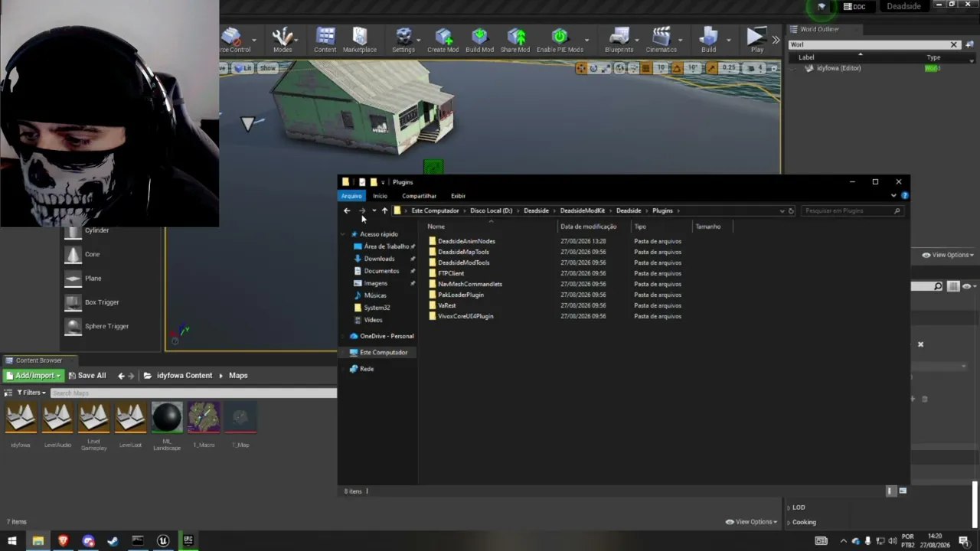Refresh the Explorer address bar location
The height and width of the screenshot is (551, 980).
click(x=791, y=210)
